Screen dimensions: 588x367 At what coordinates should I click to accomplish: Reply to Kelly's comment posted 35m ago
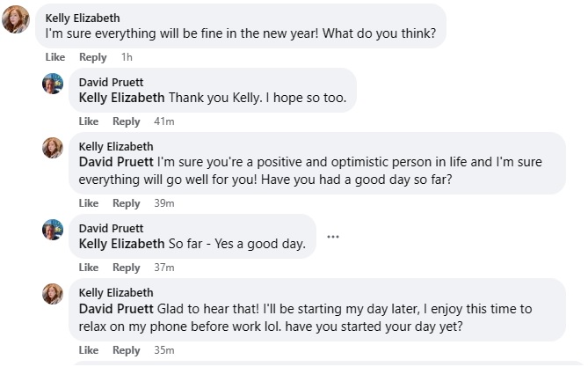[126, 350]
